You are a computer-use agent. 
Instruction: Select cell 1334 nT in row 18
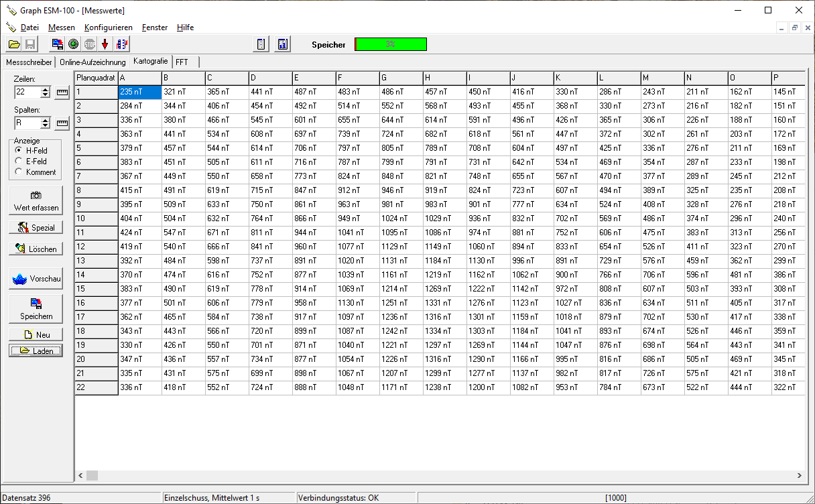pyautogui.click(x=445, y=331)
